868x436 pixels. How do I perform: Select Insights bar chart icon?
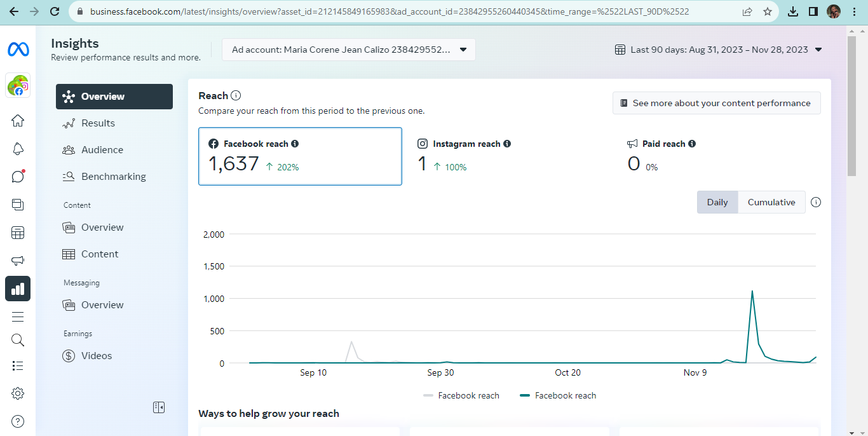pyautogui.click(x=18, y=289)
